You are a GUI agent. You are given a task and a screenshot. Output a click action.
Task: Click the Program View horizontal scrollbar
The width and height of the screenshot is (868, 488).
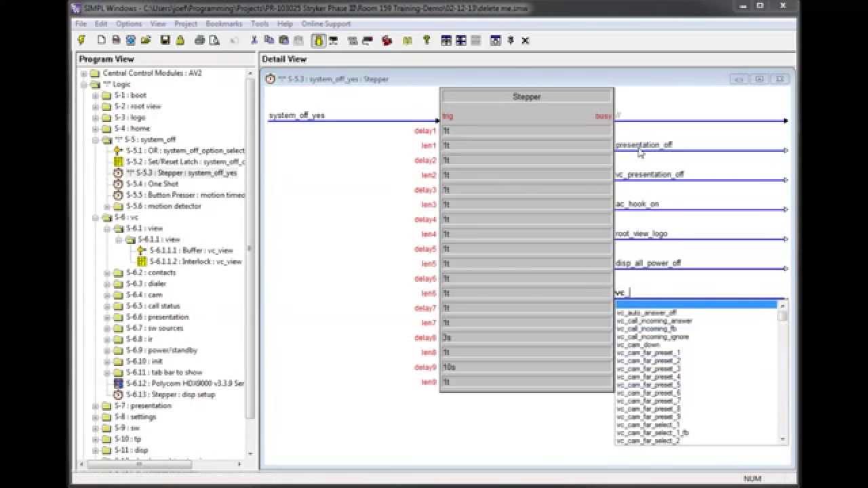(x=162, y=464)
